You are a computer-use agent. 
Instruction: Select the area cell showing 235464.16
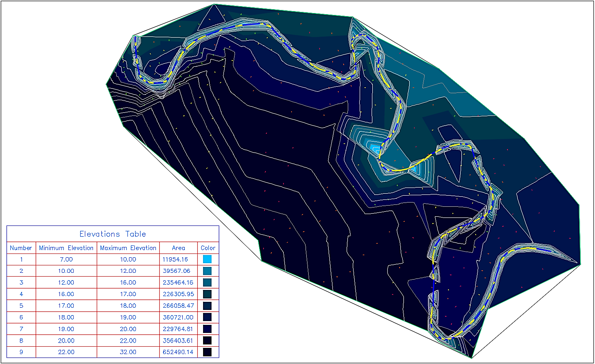178,283
